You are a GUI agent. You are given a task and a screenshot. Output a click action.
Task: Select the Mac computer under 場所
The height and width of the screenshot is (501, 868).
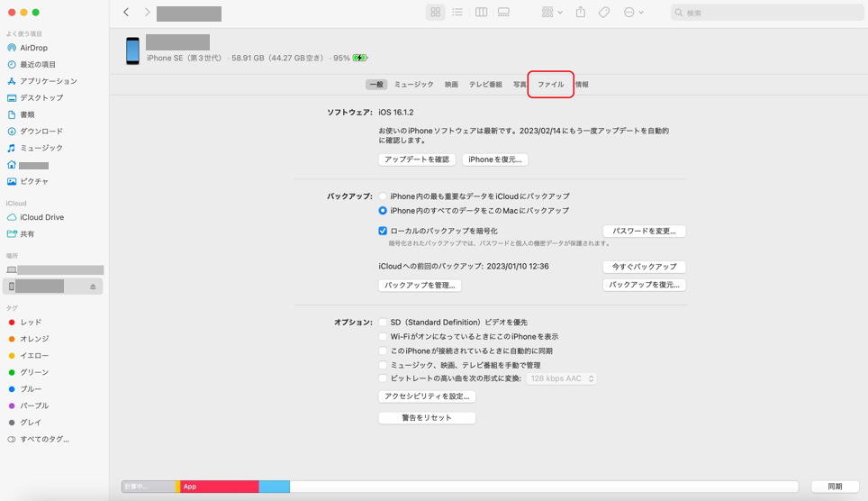(54, 270)
